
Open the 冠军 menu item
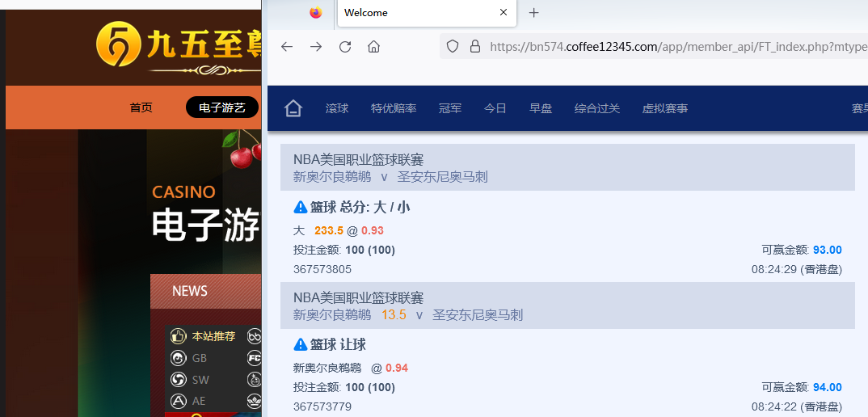(x=450, y=108)
